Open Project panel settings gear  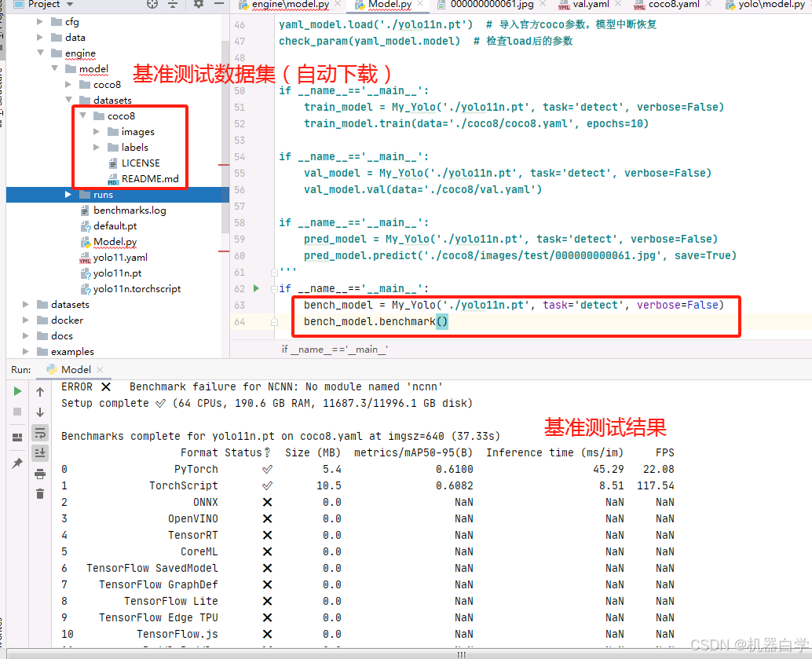[x=199, y=4]
